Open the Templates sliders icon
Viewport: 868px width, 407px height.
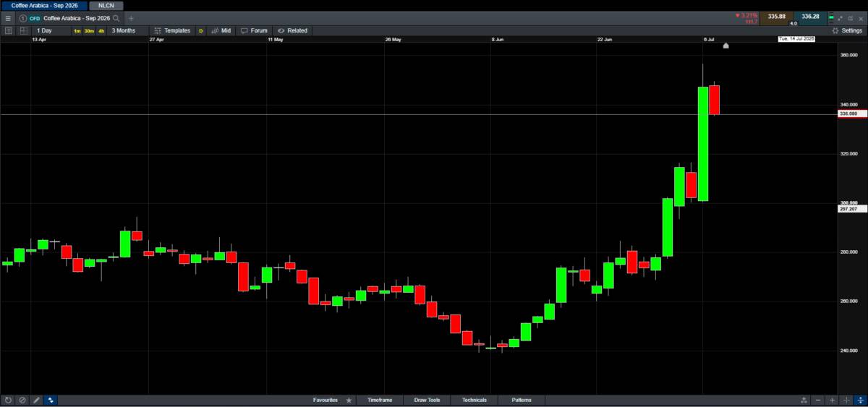click(158, 30)
